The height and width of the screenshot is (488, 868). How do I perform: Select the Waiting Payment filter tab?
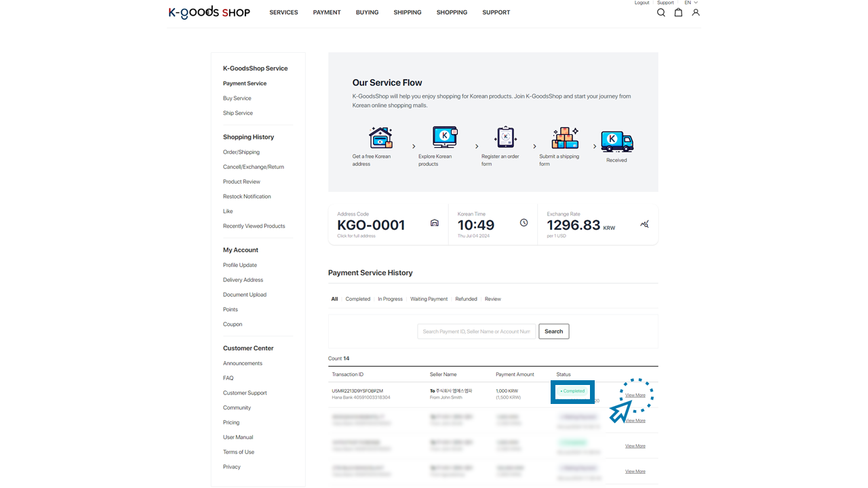[429, 299]
